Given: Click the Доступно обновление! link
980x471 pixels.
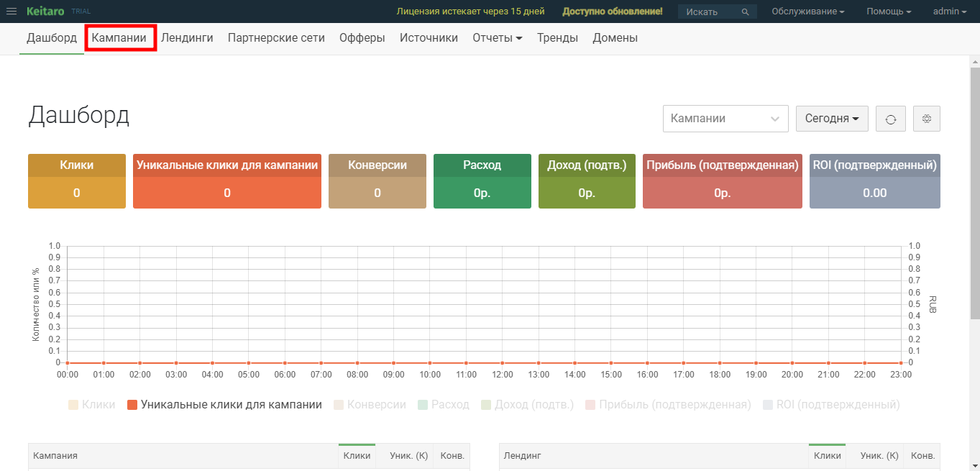Looking at the screenshot, I should [x=612, y=12].
